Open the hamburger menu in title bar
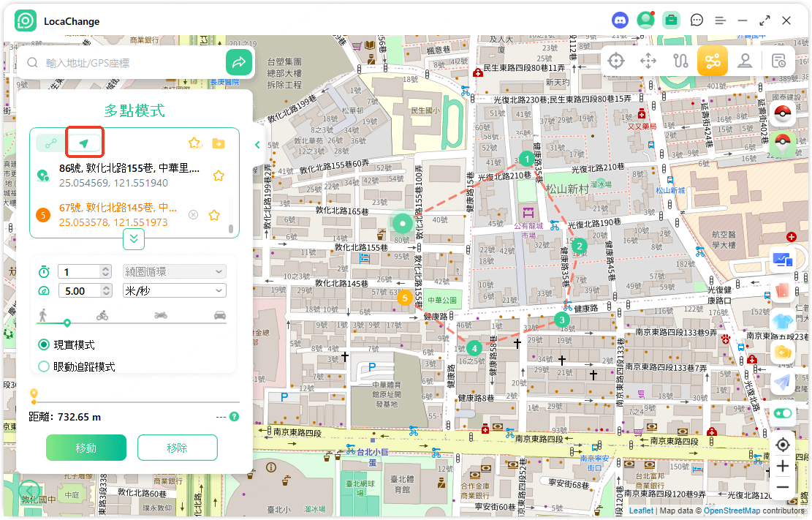Viewport: 812px width, 520px height. click(721, 20)
